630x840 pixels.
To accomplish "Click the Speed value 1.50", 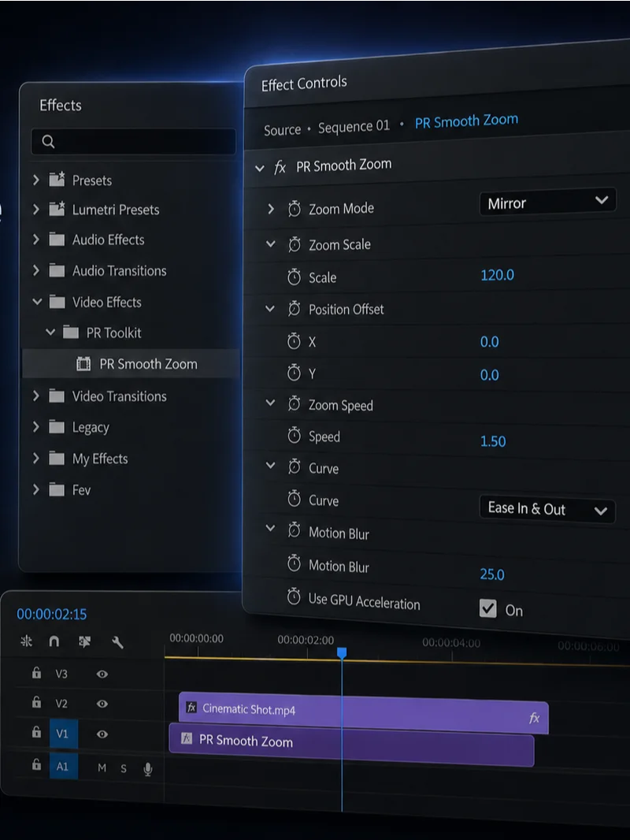I will (x=493, y=441).
